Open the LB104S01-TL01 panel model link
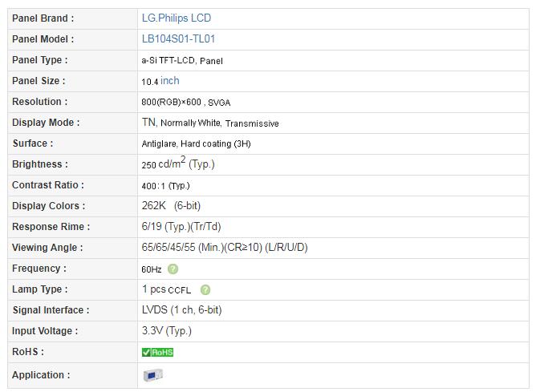536x392 pixels. click(178, 38)
